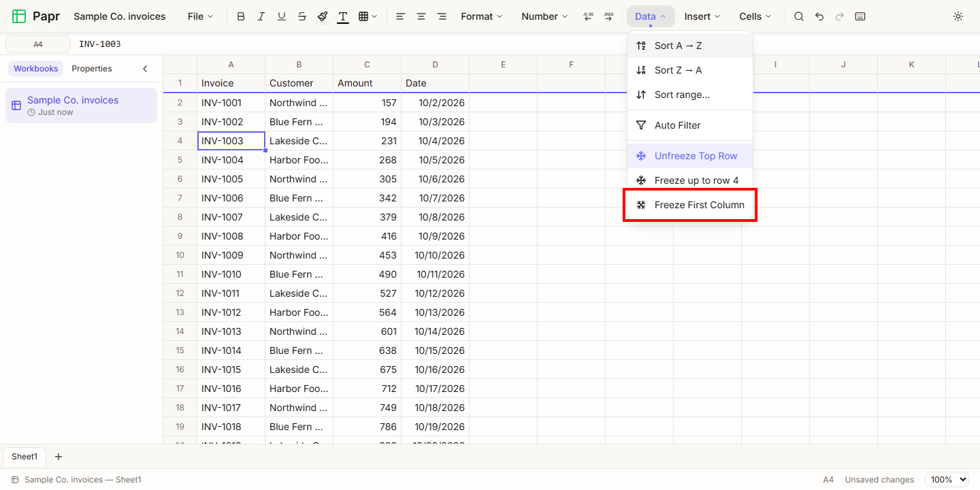This screenshot has height=490, width=980.
Task: Open Sort range... dialog
Action: [x=690, y=95]
